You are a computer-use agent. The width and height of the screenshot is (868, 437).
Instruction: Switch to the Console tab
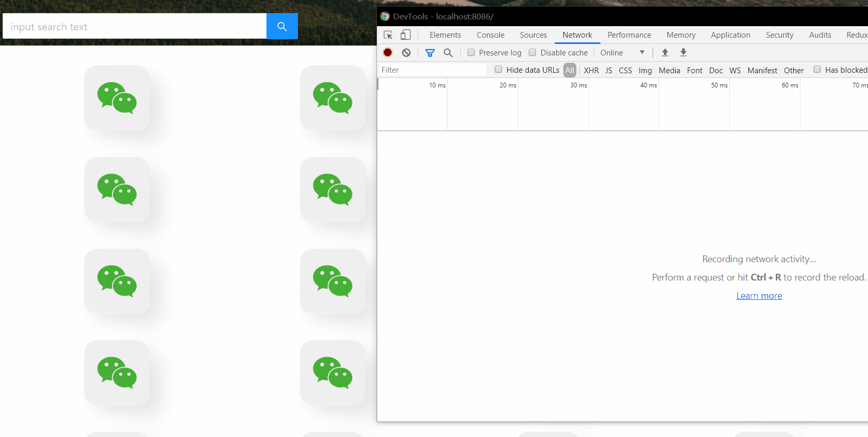tap(490, 35)
